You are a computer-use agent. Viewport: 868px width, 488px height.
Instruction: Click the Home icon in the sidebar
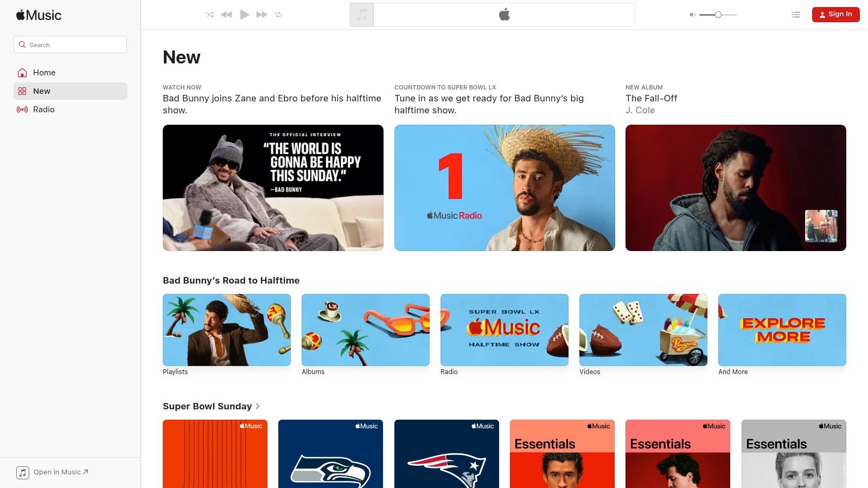[22, 72]
